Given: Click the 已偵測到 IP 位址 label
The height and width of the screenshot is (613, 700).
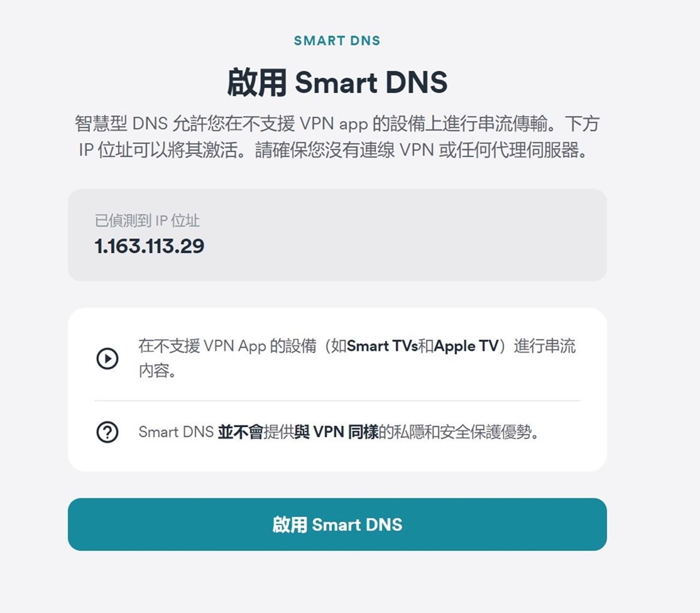Looking at the screenshot, I should (147, 220).
